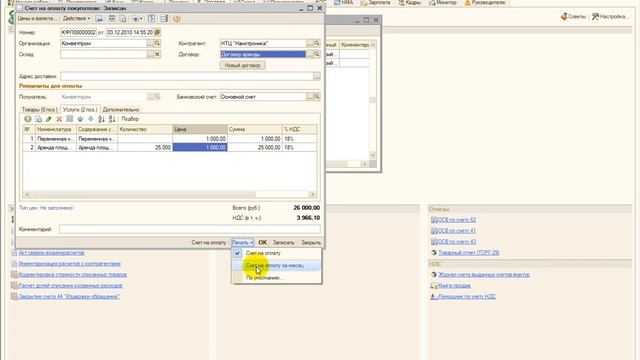Select cell with amount 25 000,00

(255, 147)
